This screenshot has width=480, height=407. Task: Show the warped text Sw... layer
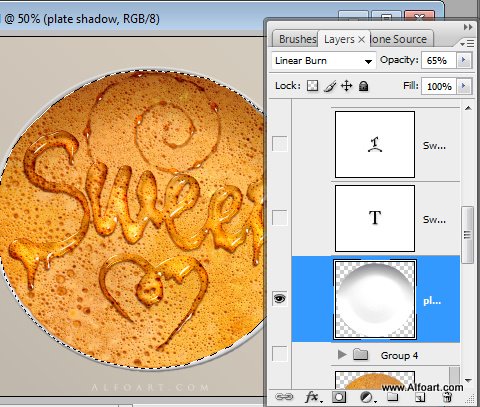click(x=280, y=144)
